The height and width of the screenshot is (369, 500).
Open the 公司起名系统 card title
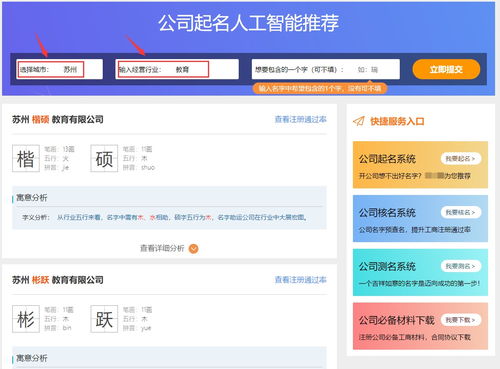pyautogui.click(x=387, y=159)
